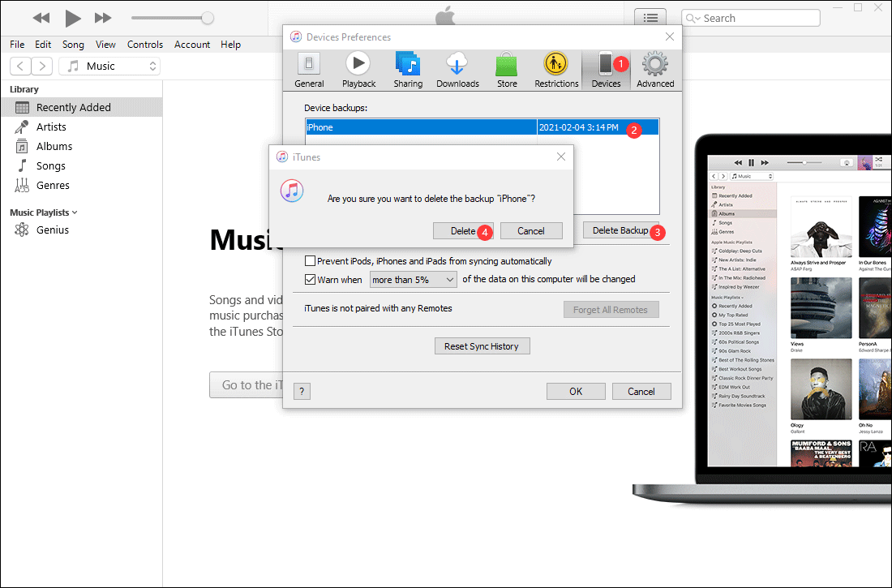Viewport: 892px width, 588px height.
Task: Click the rewind button in iTunes toolbar
Action: click(41, 18)
